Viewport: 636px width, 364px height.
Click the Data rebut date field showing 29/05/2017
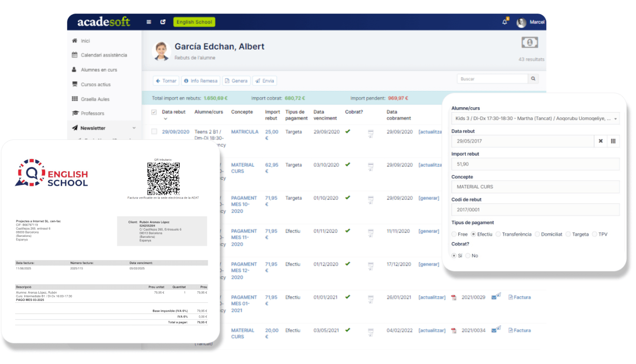523,141
